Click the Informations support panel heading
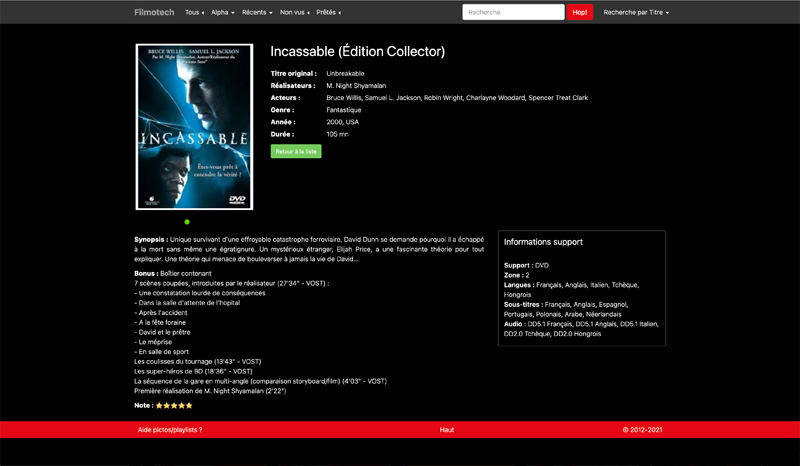800x466 pixels. (x=543, y=242)
